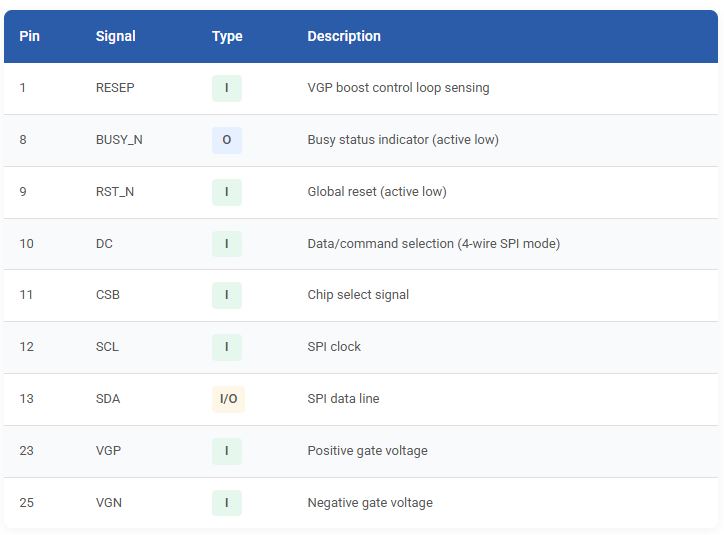The image size is (724, 535).
Task: Click the I type badge in RST_N row
Action: pos(227,192)
